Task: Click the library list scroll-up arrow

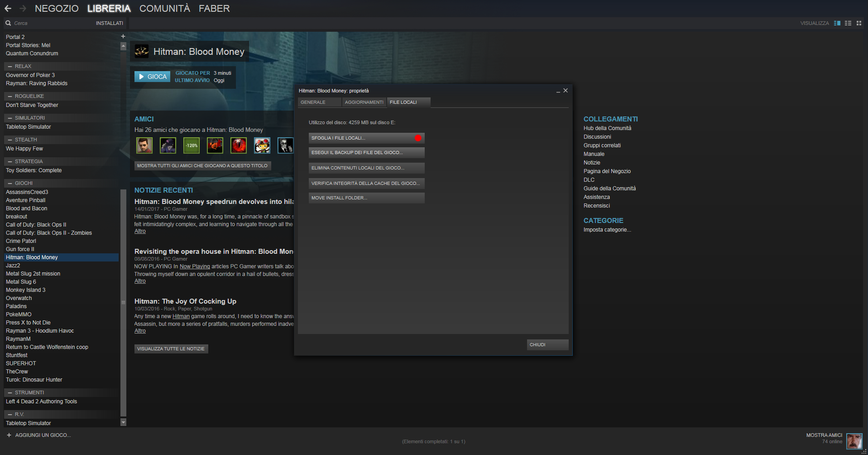Action: tap(123, 46)
